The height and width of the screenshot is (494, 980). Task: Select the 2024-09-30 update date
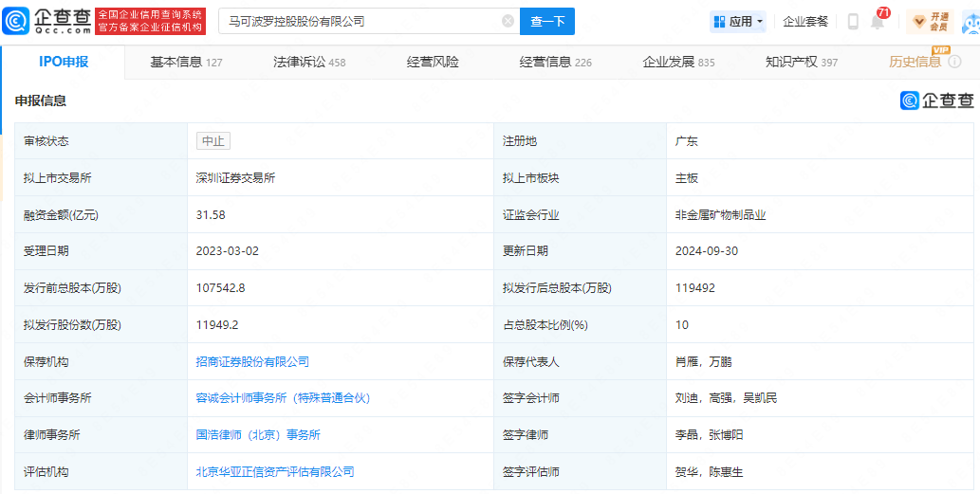(706, 251)
